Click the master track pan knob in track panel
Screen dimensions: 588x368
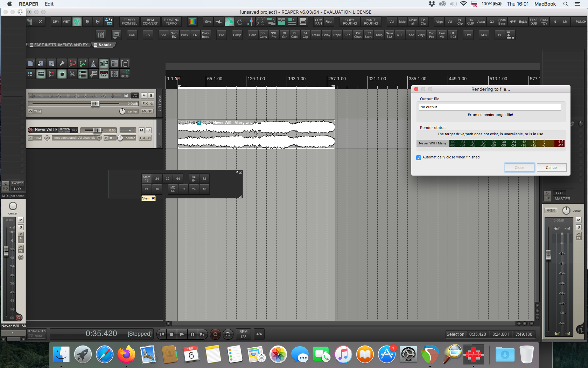pos(122,111)
